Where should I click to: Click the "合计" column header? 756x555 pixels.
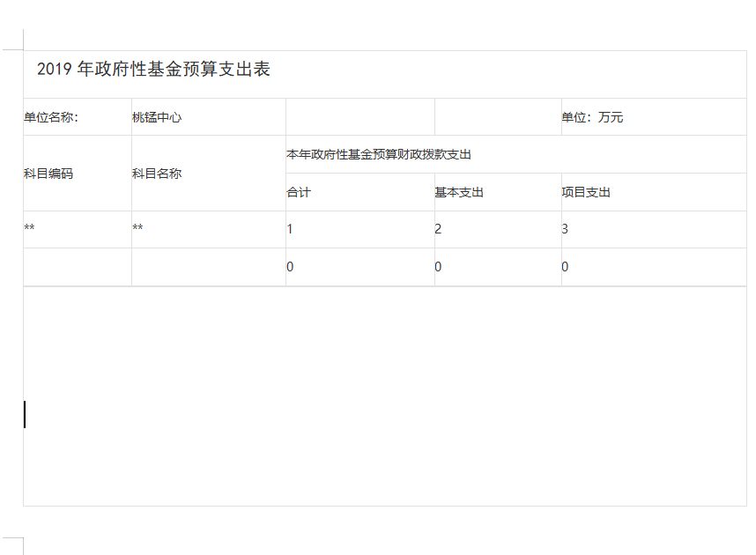tap(299, 192)
